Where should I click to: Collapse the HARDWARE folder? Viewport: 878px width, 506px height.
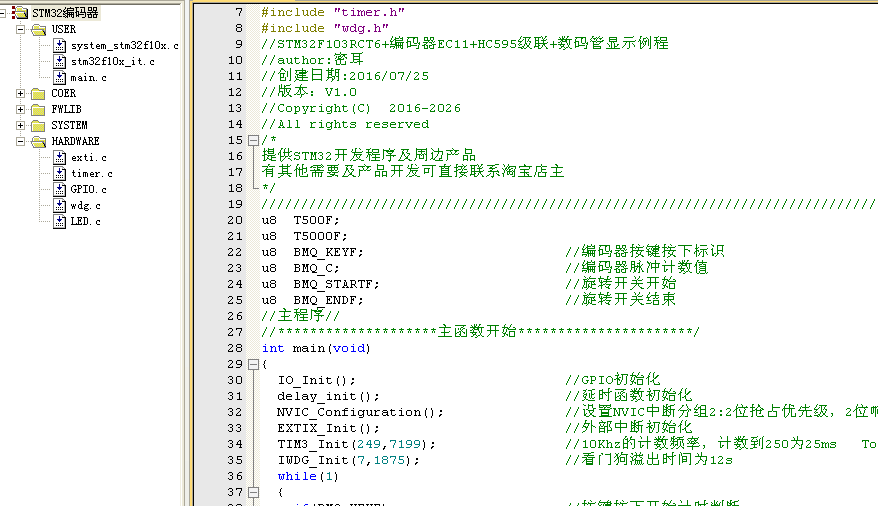point(20,142)
